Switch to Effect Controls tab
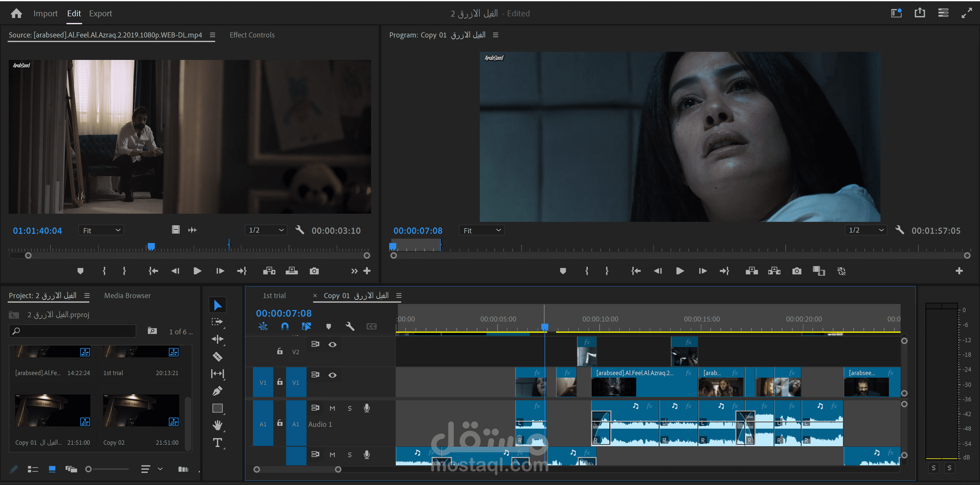Viewport: 980px width, 485px height. coord(252,35)
